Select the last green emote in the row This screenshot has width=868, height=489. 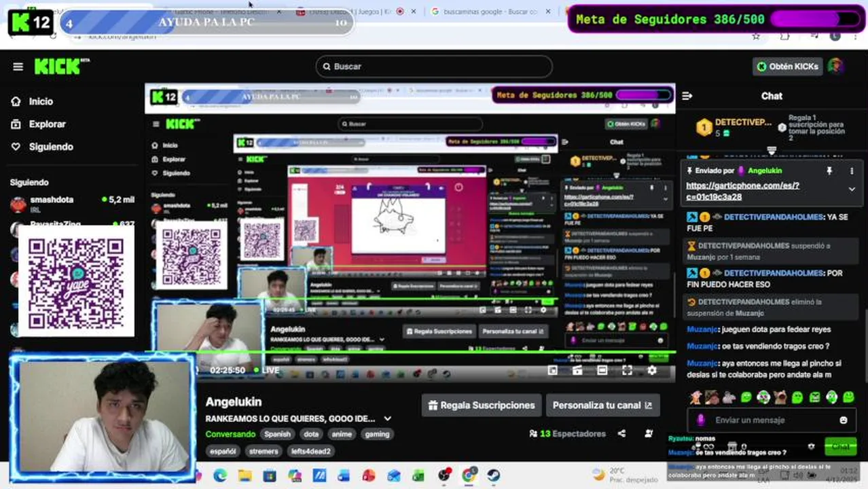(x=848, y=397)
